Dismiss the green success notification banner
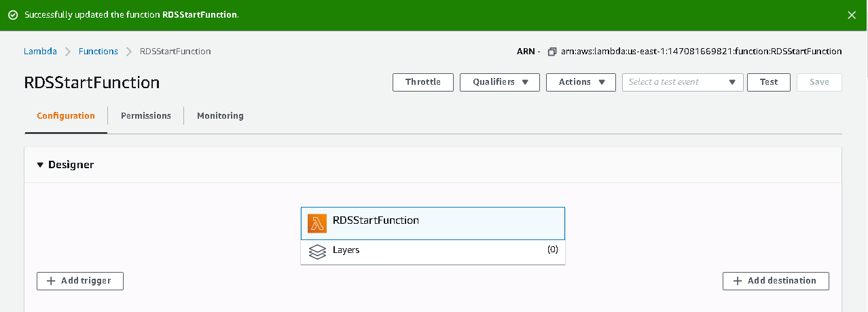Image resolution: width=868 pixels, height=312 pixels. click(852, 15)
